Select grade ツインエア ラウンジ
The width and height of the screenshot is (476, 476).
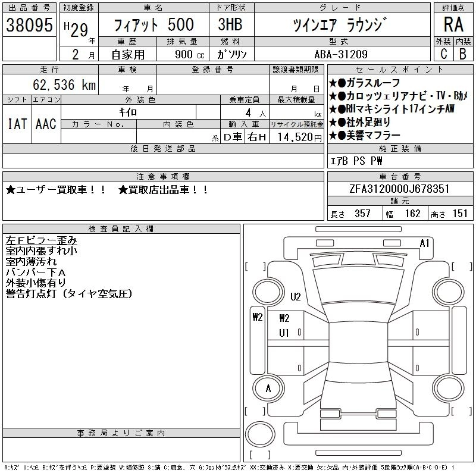(340, 25)
